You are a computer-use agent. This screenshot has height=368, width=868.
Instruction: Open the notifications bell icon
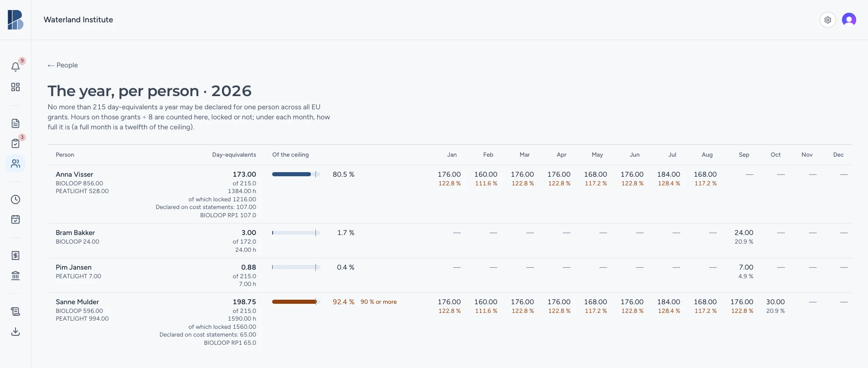click(x=15, y=67)
